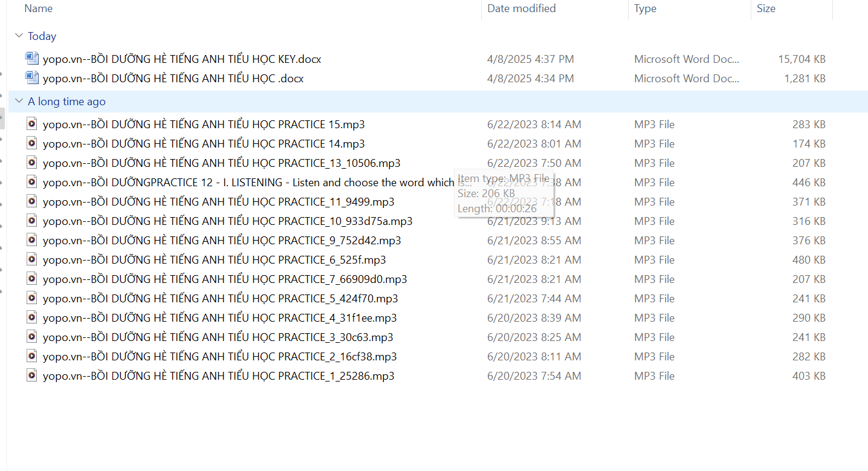The height and width of the screenshot is (471, 868).
Task: Select the PRACTICE_4_31f1ee.mp3 file name
Action: (x=220, y=317)
